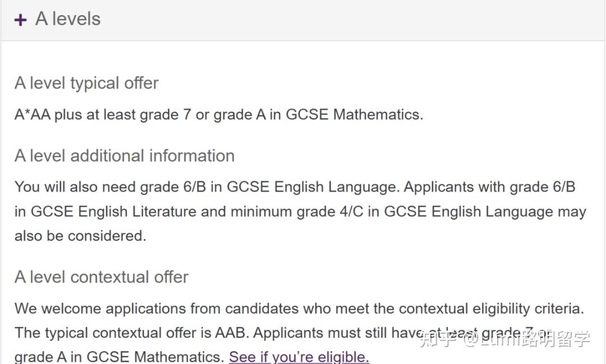Screen dimensions: 606x364
Task: Click the "A level contextual offer" heading
Action: (101, 277)
